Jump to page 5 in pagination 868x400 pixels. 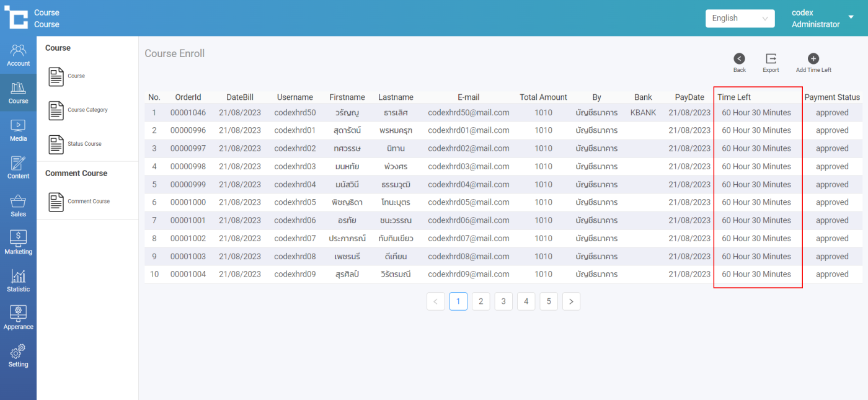[548, 301]
